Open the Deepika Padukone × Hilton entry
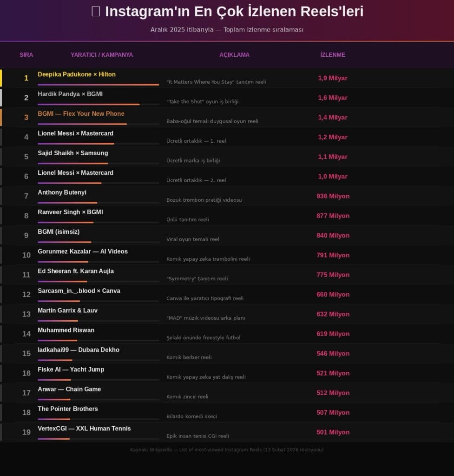The height and width of the screenshot is (476, 454). (x=77, y=74)
